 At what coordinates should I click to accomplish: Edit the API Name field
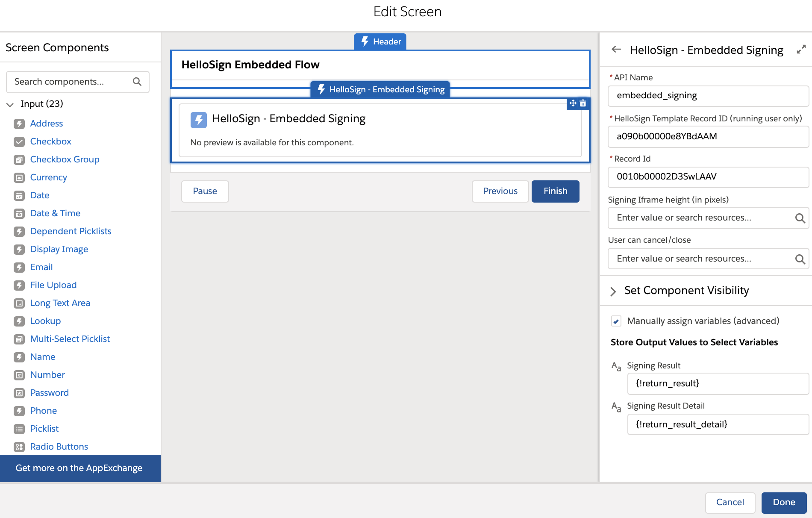point(709,96)
